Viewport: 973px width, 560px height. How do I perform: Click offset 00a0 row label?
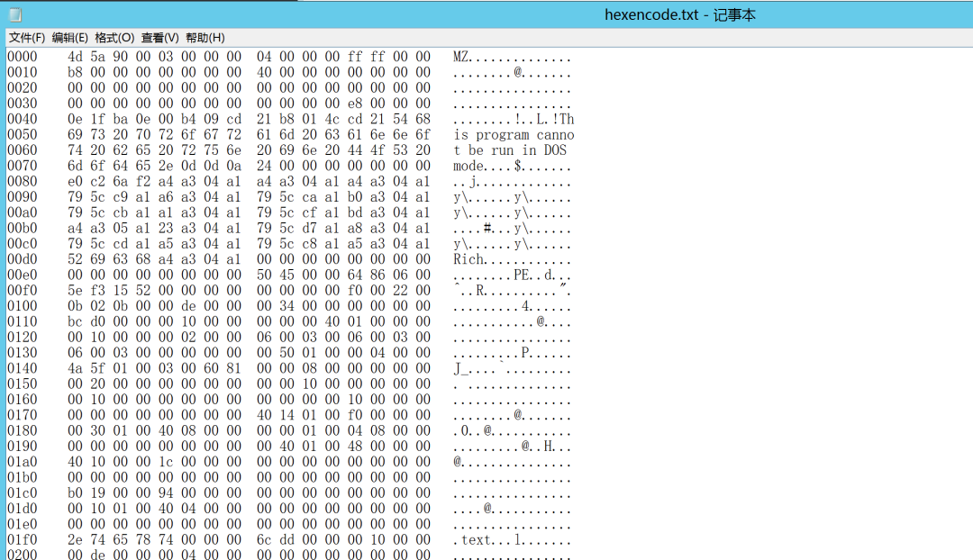pyautogui.click(x=23, y=212)
